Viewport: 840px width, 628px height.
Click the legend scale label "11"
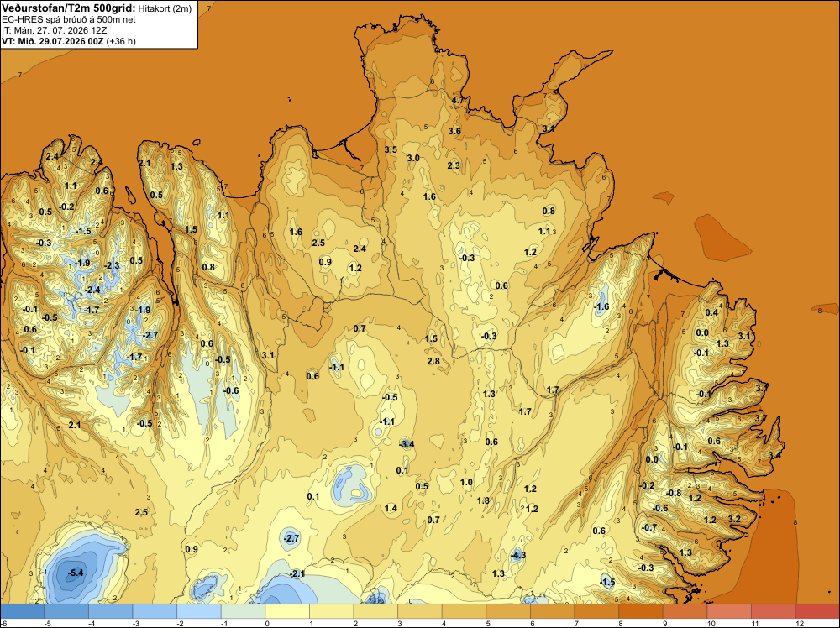click(756, 624)
